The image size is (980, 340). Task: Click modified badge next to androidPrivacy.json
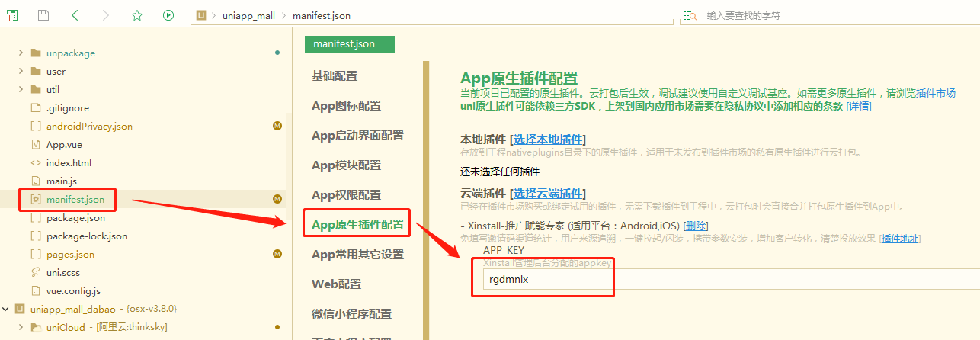point(277,127)
